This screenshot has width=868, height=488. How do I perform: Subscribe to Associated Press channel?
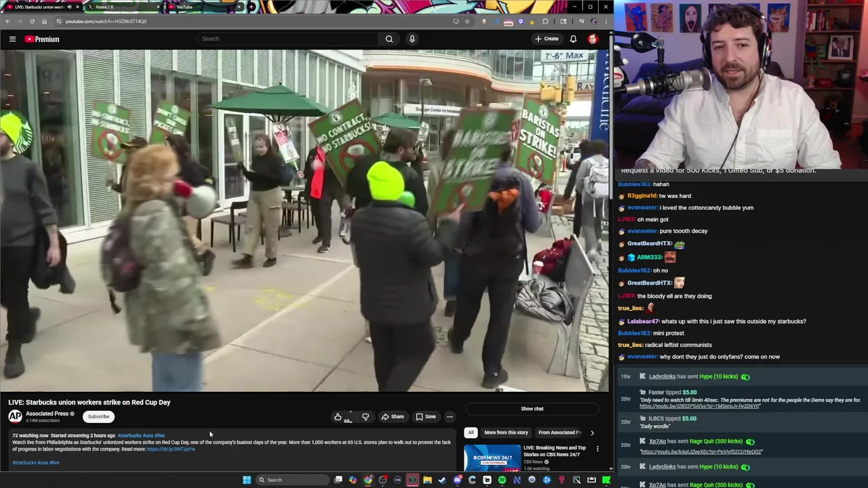[98, 417]
